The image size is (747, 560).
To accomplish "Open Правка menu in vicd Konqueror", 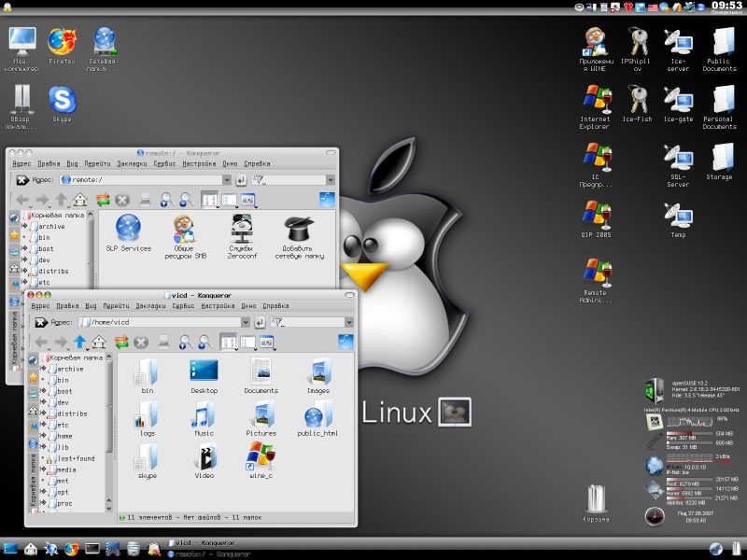I will (x=67, y=306).
